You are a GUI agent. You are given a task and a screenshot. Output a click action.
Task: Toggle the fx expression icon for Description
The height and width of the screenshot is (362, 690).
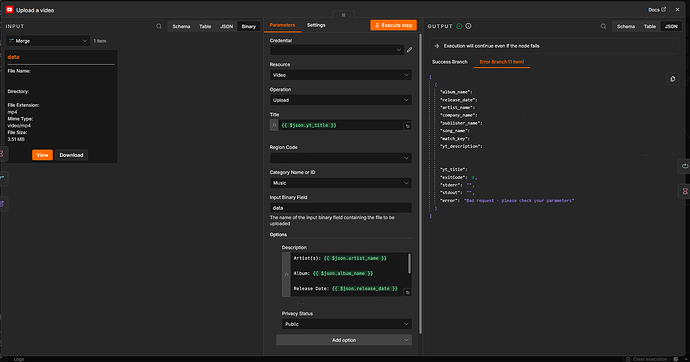(x=286, y=274)
